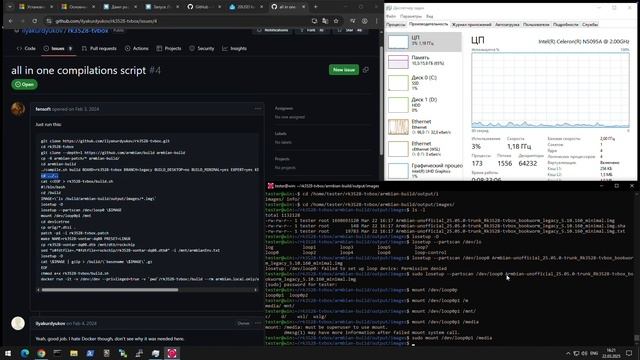
Task: Switch to the GitHub browser tab
Action: (x=204, y=7)
